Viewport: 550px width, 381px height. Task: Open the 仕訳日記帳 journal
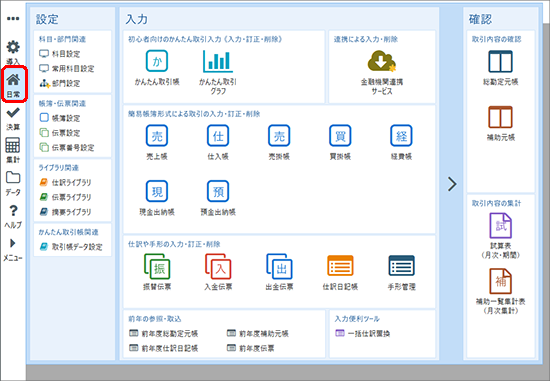340,266
